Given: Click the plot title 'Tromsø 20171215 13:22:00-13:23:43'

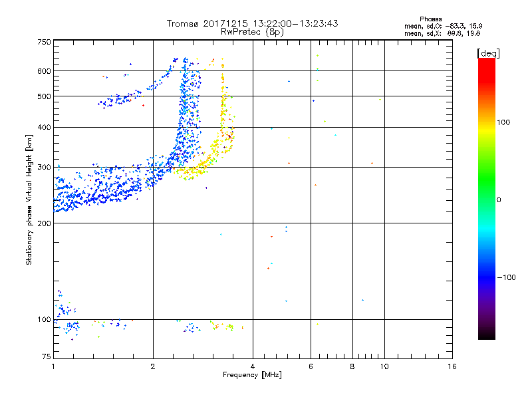Looking at the screenshot, I should [x=253, y=23].
